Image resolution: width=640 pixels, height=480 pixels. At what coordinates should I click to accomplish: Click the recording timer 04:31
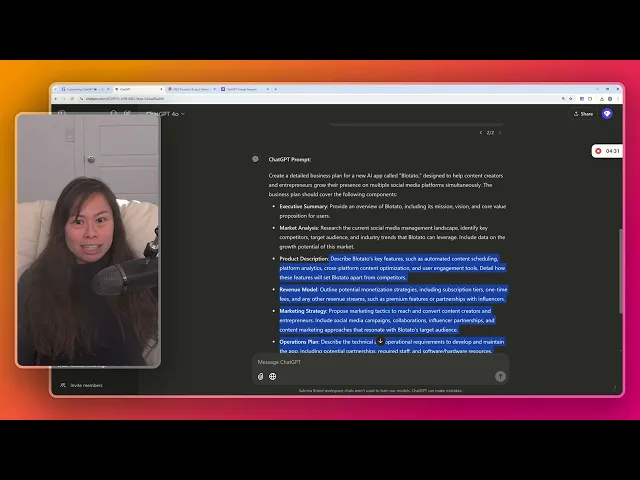click(x=613, y=151)
